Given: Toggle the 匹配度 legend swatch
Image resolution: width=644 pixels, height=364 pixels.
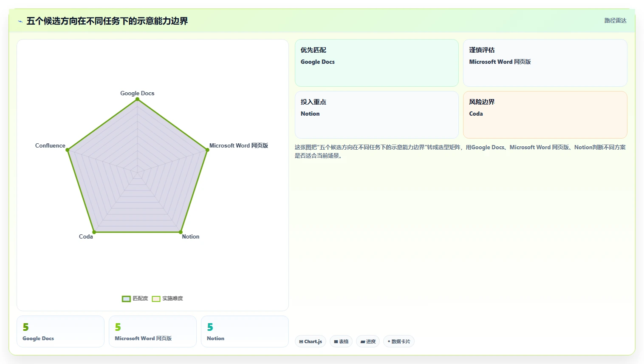Looking at the screenshot, I should click(x=126, y=299).
